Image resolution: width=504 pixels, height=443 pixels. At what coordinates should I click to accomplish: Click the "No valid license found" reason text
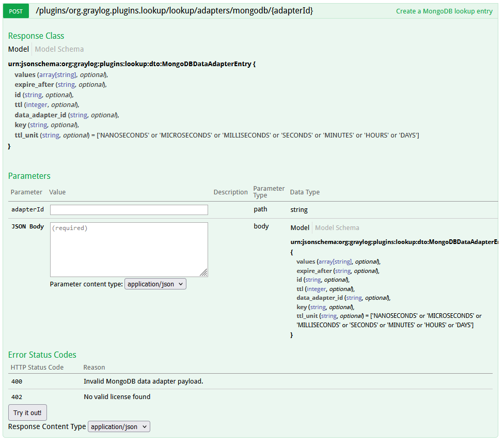[x=117, y=397]
